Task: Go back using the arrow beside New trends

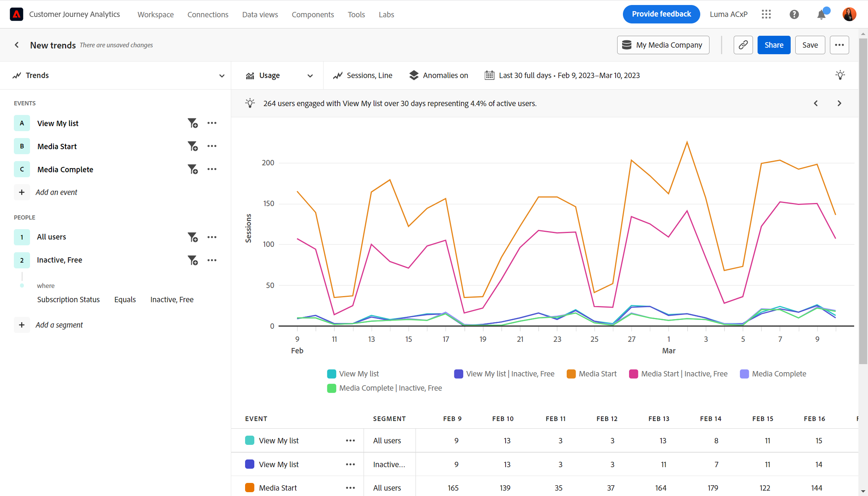Action: 17,45
